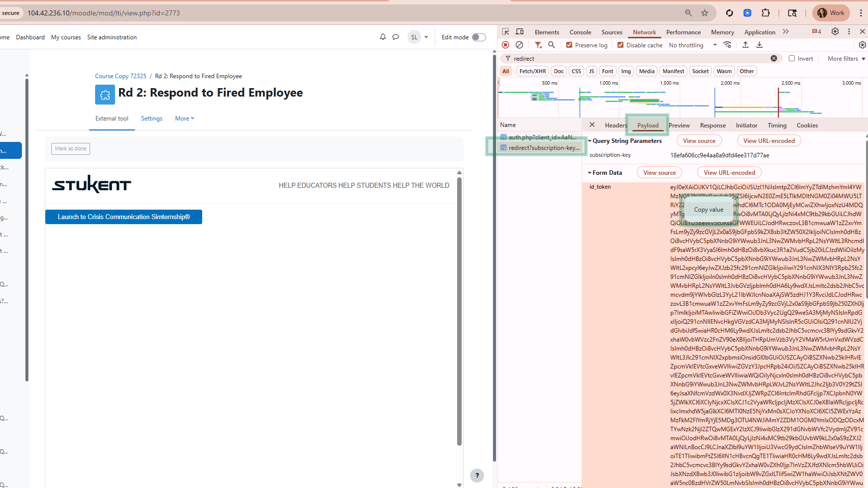Turn on Edit mode switch

click(479, 37)
